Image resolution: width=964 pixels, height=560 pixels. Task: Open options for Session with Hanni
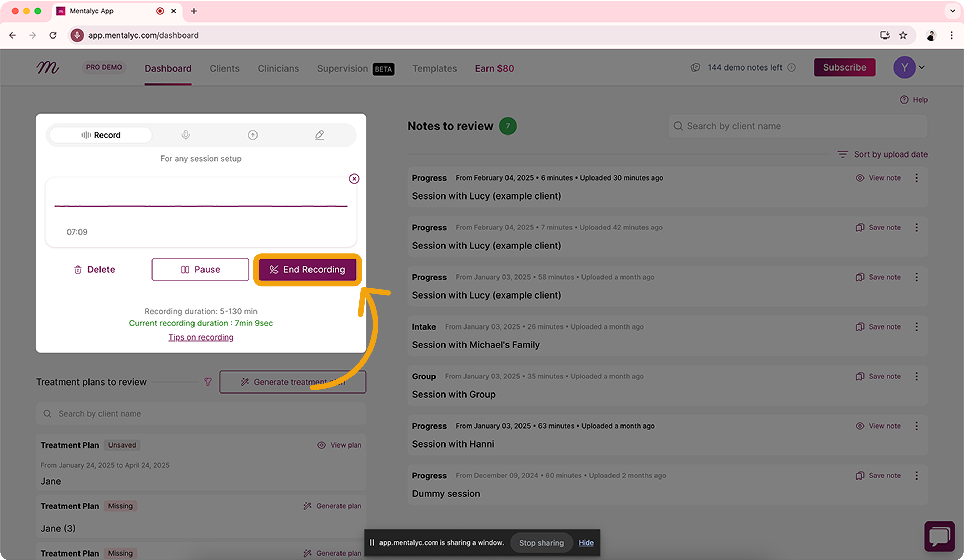click(x=916, y=426)
